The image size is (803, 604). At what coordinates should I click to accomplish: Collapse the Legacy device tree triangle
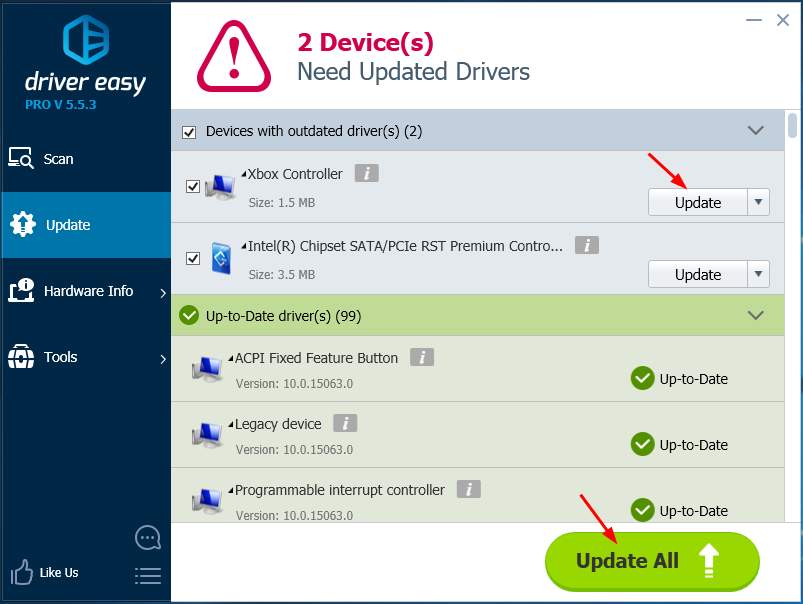(x=231, y=424)
